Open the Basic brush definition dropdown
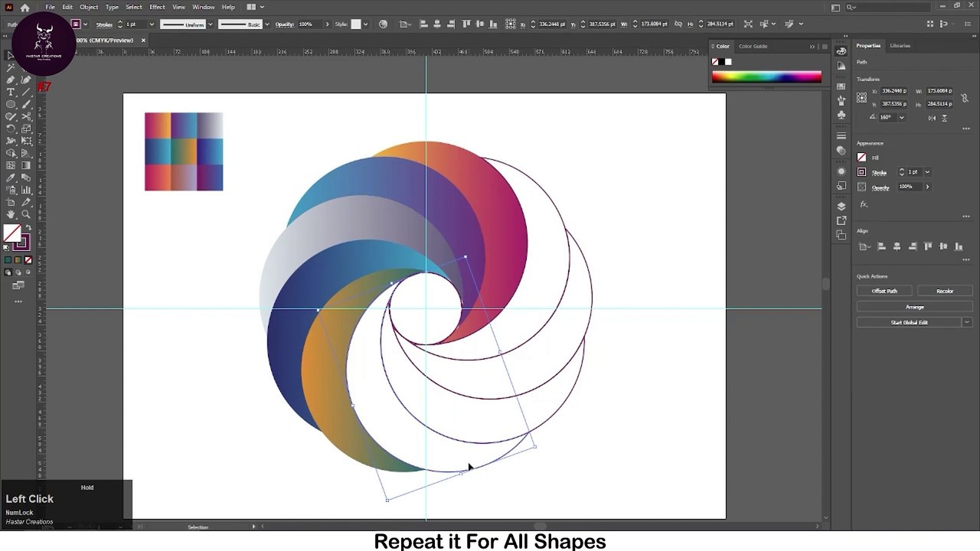980x551 pixels. click(x=266, y=24)
